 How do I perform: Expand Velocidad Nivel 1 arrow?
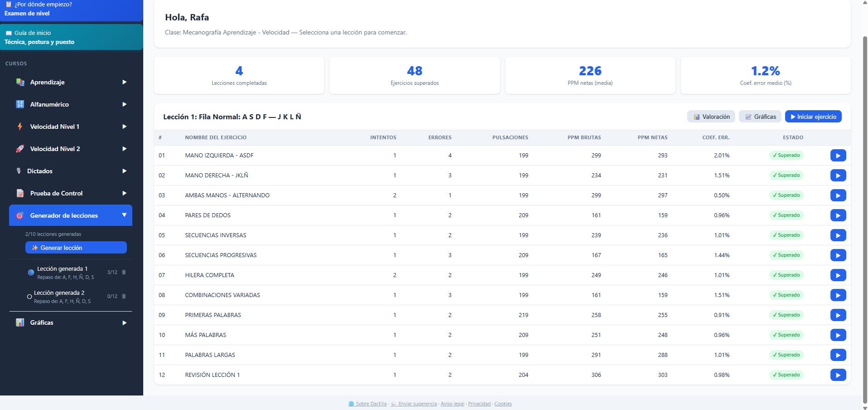(x=124, y=127)
